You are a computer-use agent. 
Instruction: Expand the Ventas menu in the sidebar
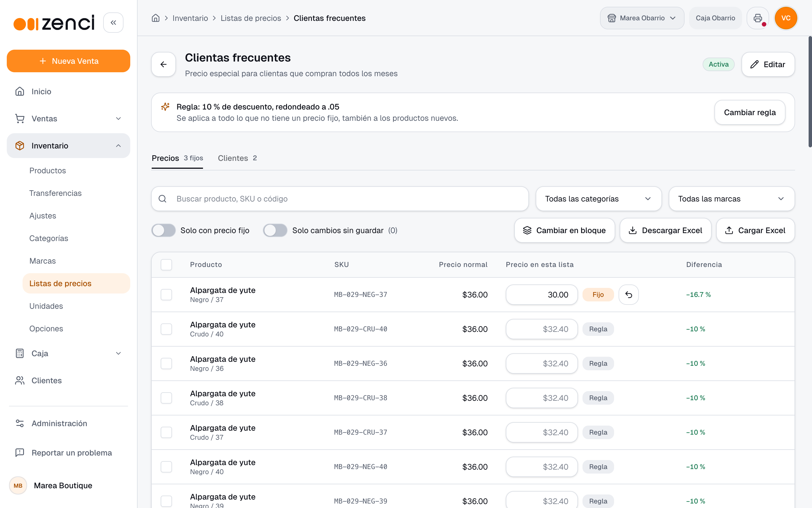coord(69,119)
